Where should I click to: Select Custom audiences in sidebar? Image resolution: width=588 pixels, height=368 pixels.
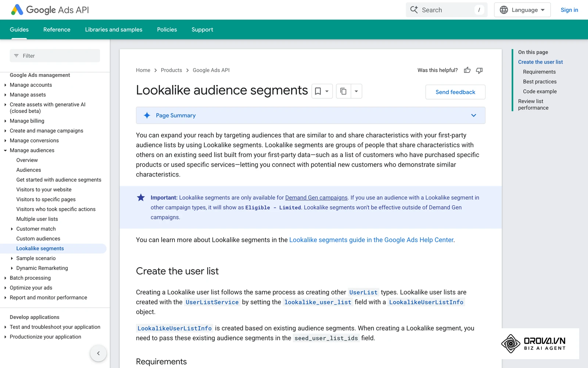pos(38,239)
